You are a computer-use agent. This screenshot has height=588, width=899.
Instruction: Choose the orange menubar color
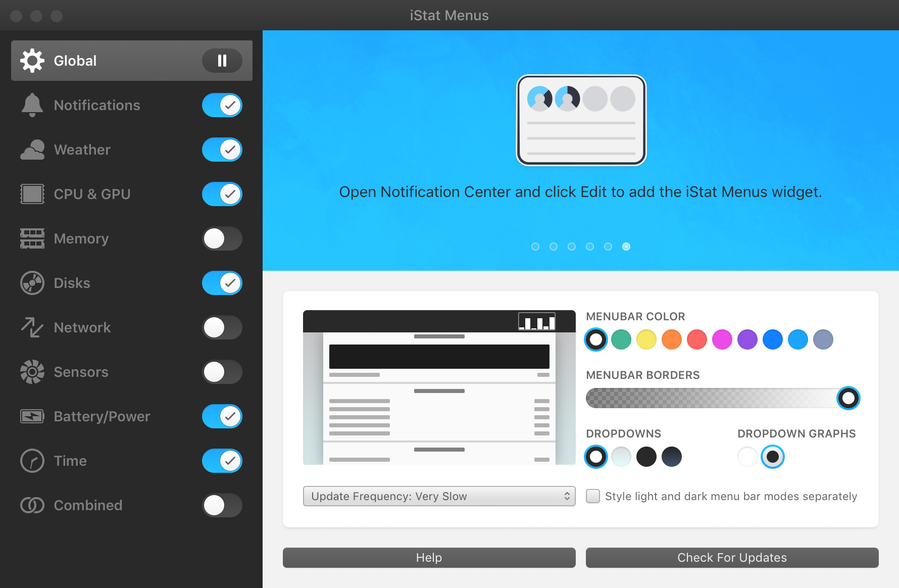tap(672, 339)
